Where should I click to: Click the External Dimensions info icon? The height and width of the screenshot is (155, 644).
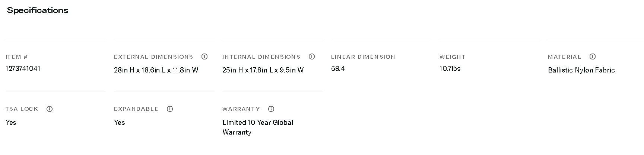coord(204,57)
